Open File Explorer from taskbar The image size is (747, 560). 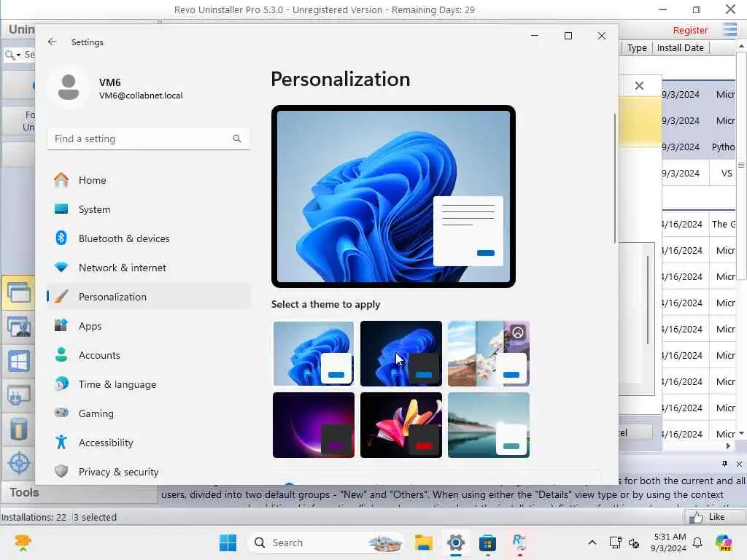coord(424,542)
